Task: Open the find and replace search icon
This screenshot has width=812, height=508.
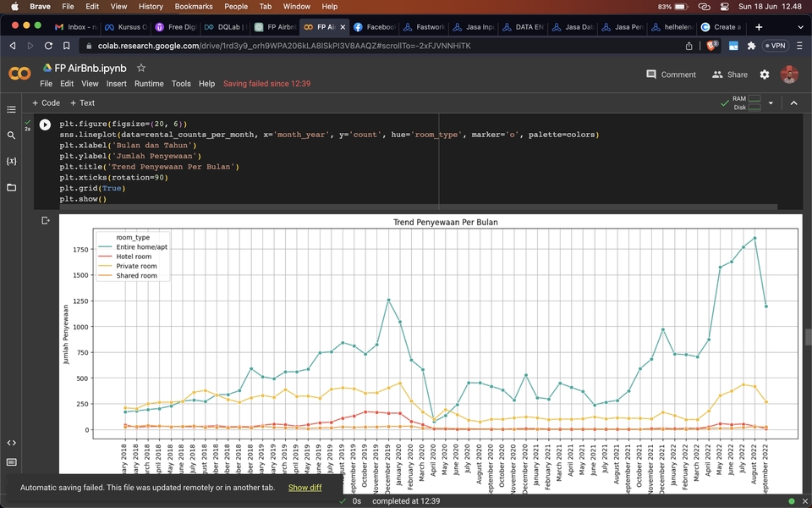Action: [11, 135]
